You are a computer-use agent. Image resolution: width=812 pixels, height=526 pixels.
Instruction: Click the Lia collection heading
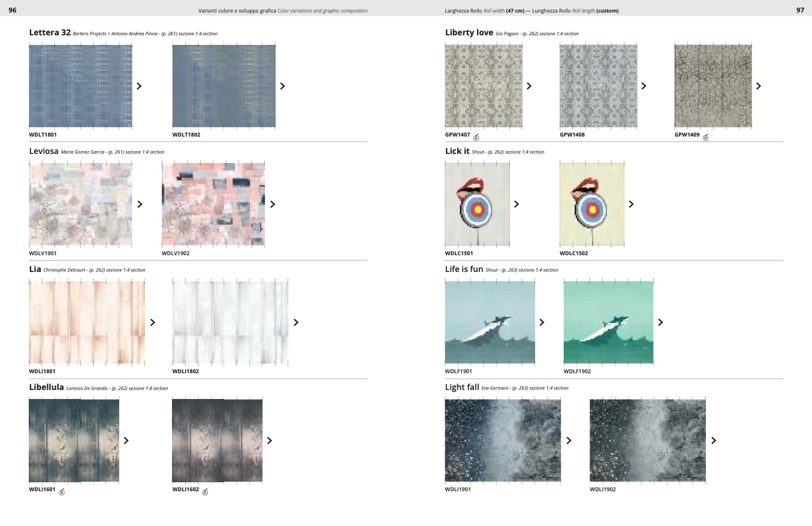tap(35, 269)
